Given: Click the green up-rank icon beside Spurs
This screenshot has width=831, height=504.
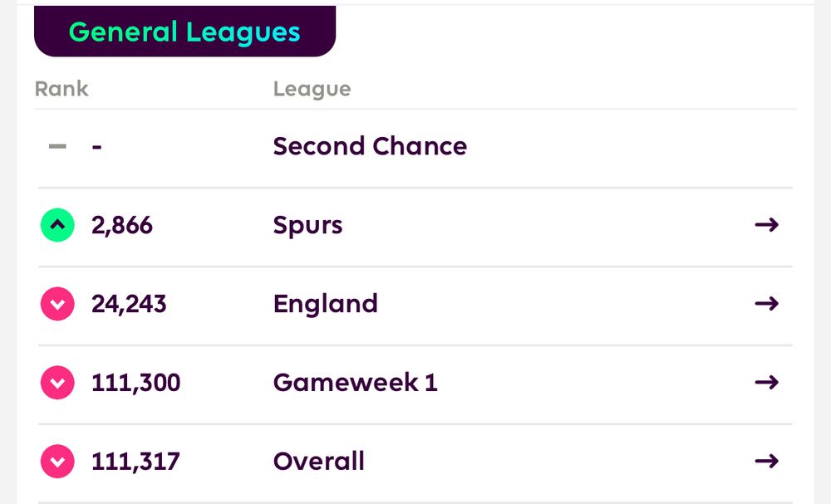Looking at the screenshot, I should click(57, 224).
